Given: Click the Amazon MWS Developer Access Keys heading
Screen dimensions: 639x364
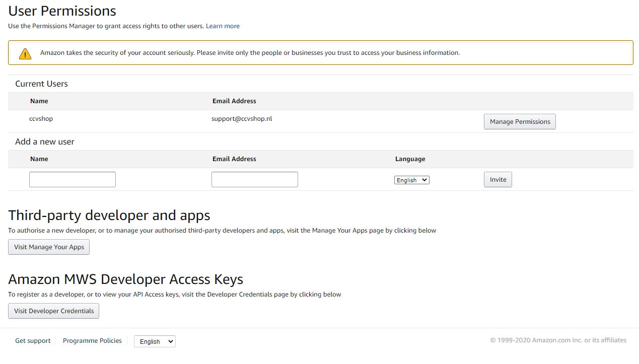Looking at the screenshot, I should [126, 279].
